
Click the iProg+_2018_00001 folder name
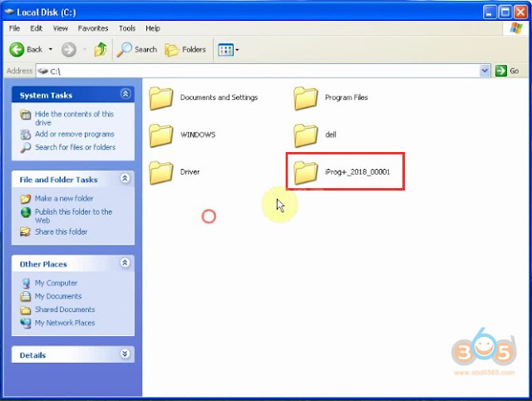(x=357, y=172)
